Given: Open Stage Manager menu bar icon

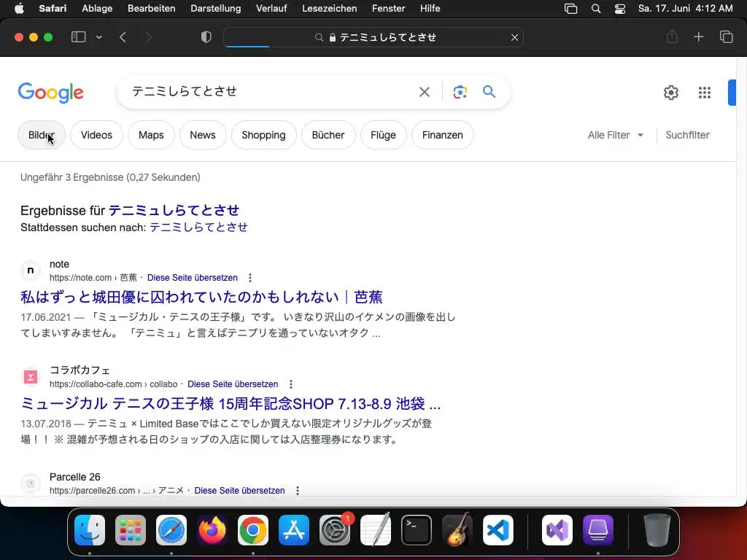Looking at the screenshot, I should 570,9.
